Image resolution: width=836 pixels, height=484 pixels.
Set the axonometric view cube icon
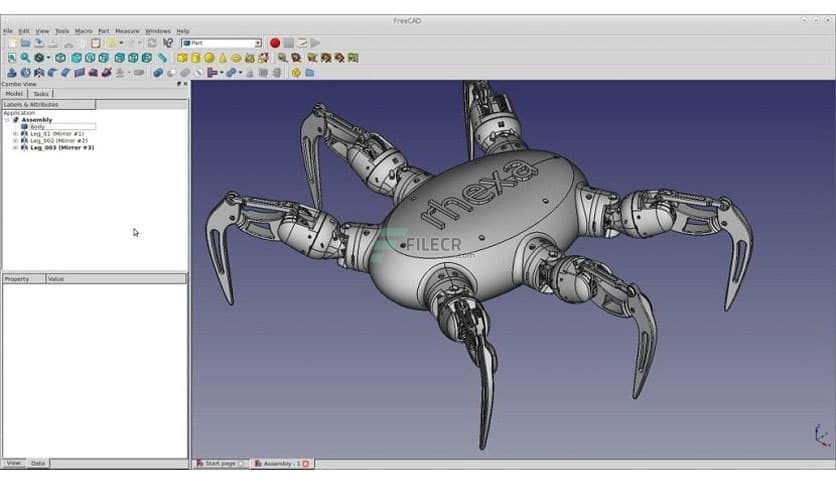point(60,58)
